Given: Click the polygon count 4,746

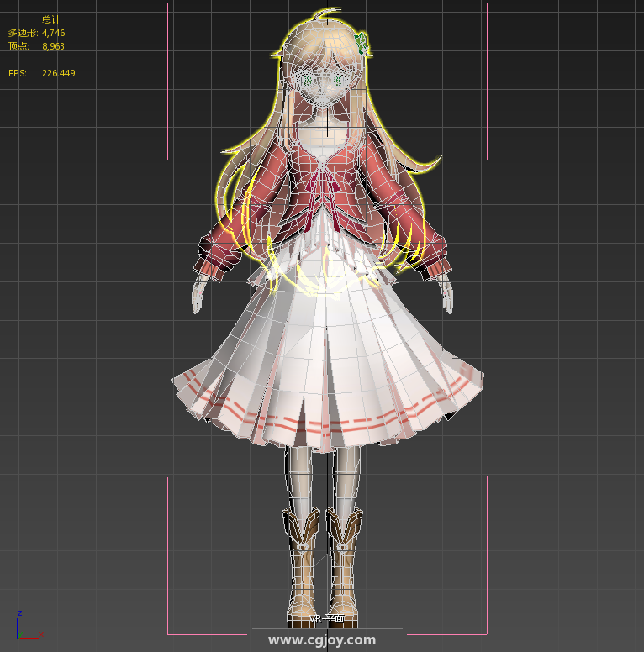Looking at the screenshot, I should pyautogui.click(x=53, y=33).
